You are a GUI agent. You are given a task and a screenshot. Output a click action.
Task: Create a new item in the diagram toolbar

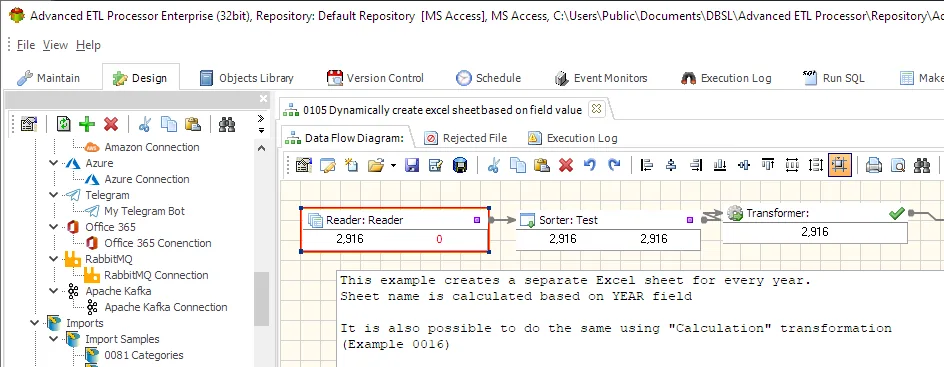tap(351, 165)
